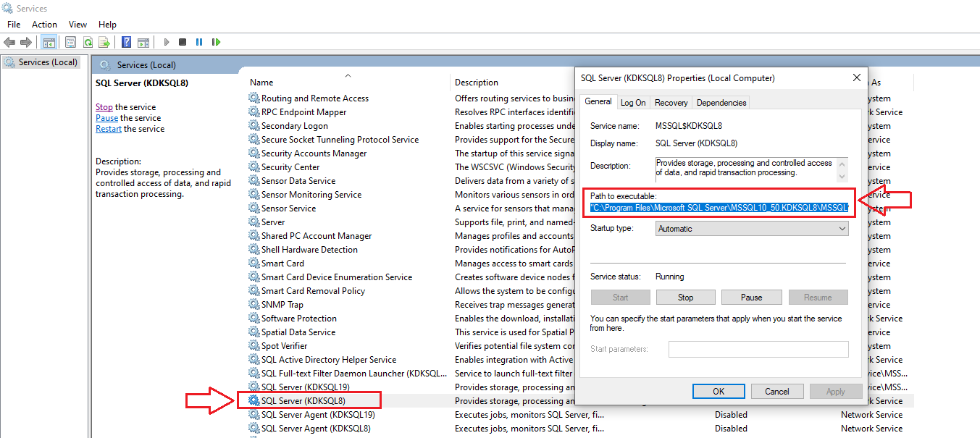Select Smart Card Device Enumeration Service
The height and width of the screenshot is (438, 980).
coord(337,277)
